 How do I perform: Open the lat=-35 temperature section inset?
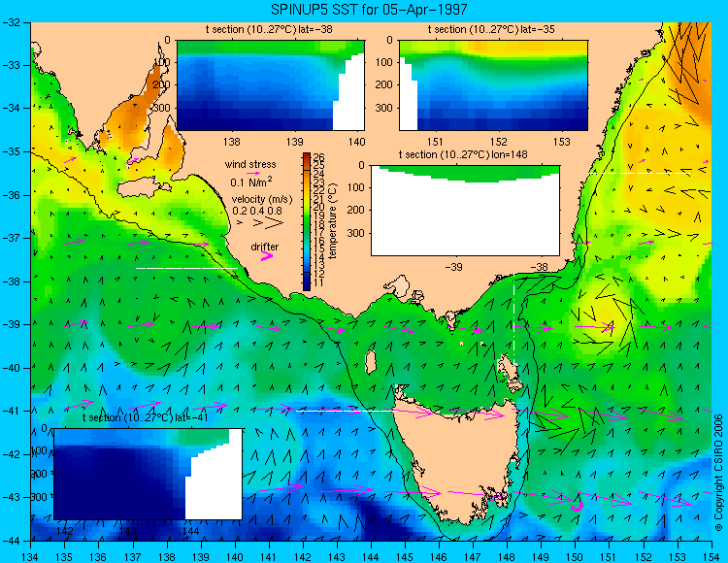pyautogui.click(x=493, y=85)
